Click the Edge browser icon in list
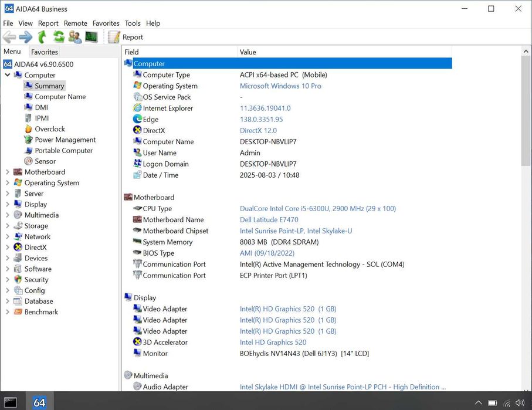Viewport: 532px width, 410px height. 137,119
